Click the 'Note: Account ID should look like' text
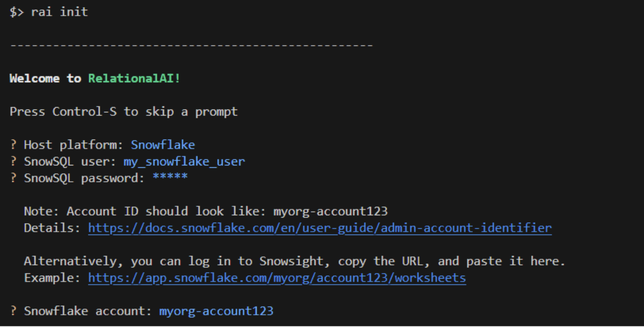The height and width of the screenshot is (327, 644). point(146,211)
